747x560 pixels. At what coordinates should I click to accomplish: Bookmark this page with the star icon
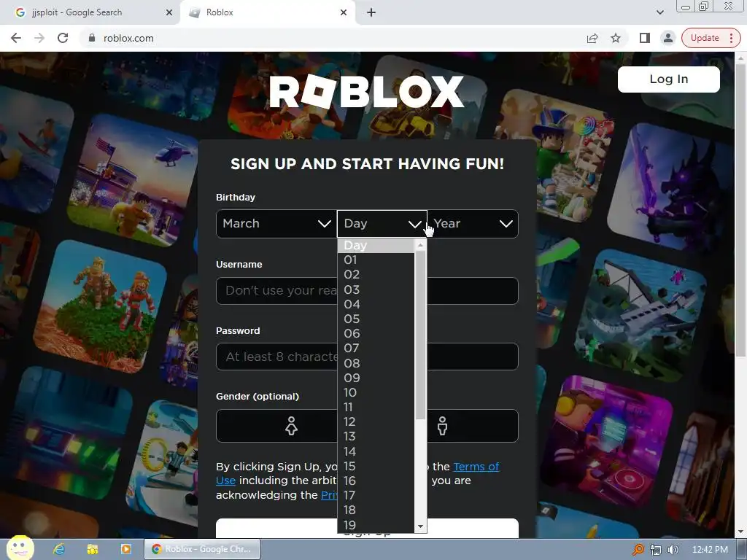pos(616,38)
